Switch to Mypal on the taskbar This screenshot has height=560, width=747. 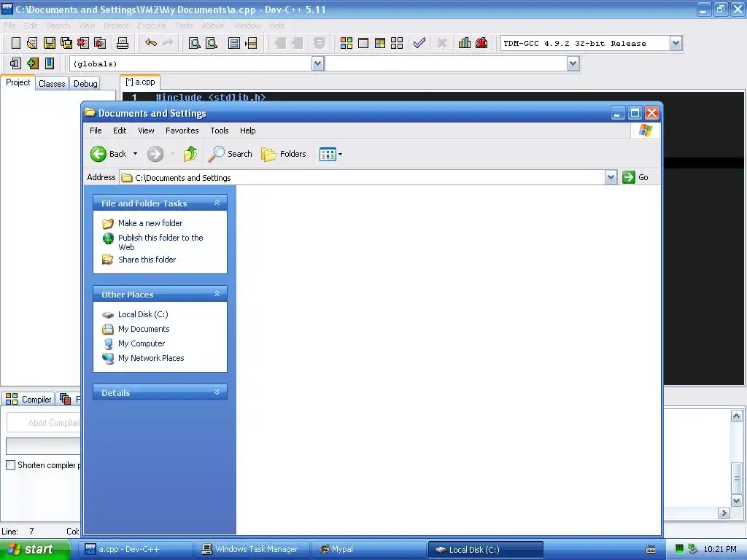point(368,549)
